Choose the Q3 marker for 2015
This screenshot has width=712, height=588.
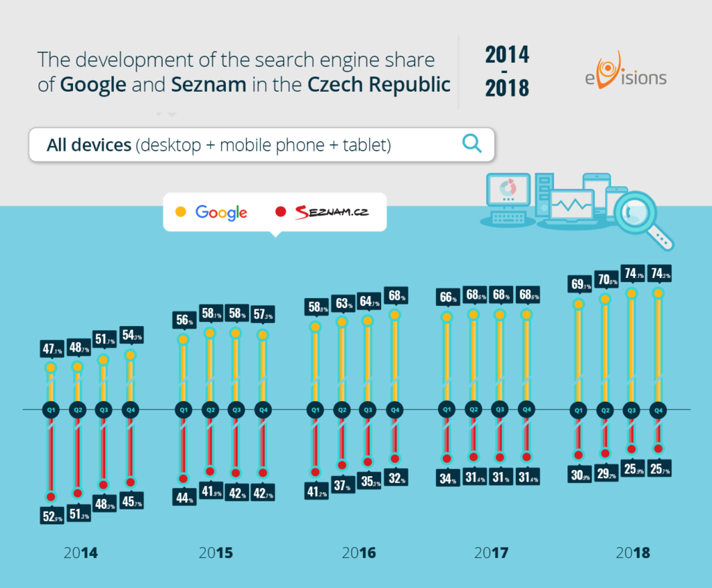coord(236,409)
